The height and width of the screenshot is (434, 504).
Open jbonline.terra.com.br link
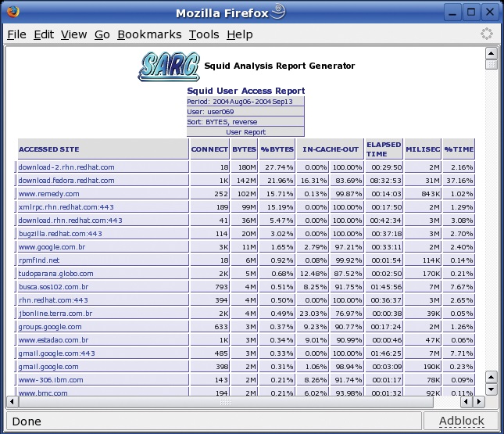pos(55,314)
